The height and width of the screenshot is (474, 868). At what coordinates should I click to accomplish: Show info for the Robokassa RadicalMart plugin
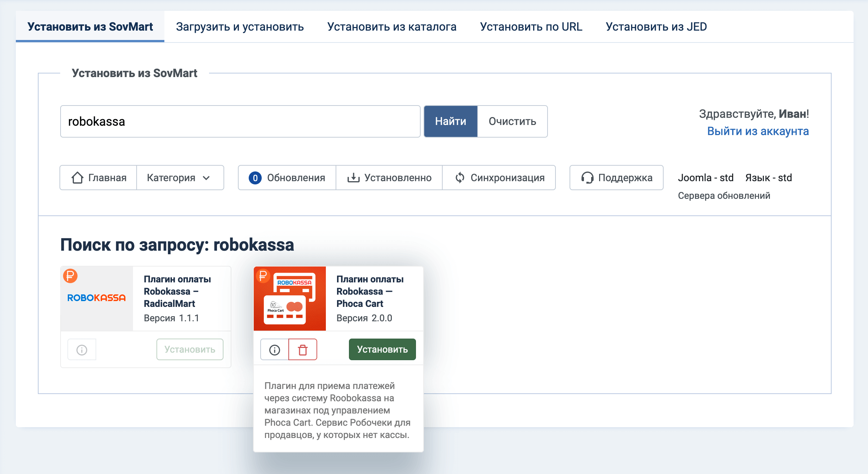(82, 349)
